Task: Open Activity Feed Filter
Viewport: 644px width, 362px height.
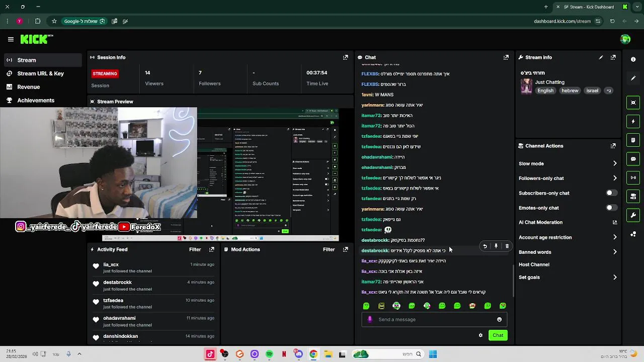Action: [x=195, y=249]
